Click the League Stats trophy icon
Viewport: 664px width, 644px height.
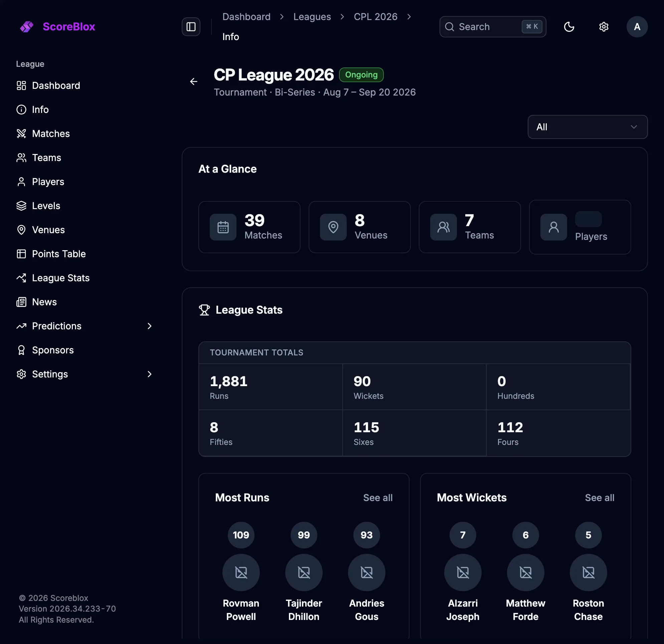(204, 310)
